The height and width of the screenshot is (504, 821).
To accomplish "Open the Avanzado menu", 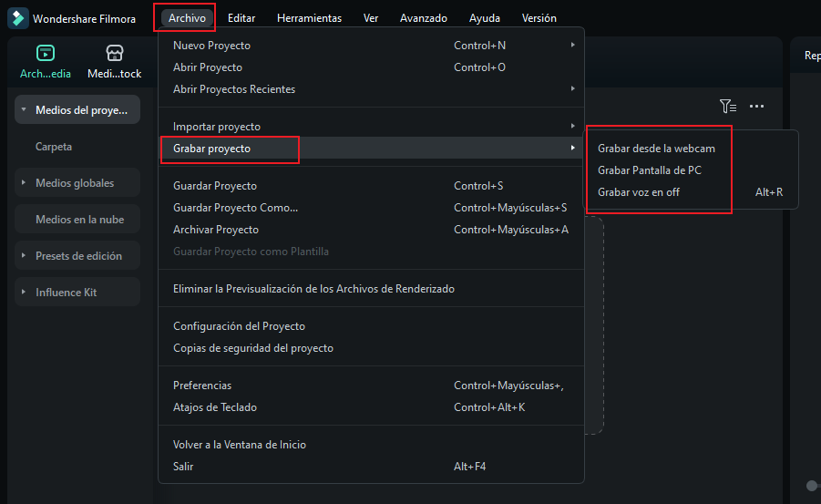I will coord(423,18).
